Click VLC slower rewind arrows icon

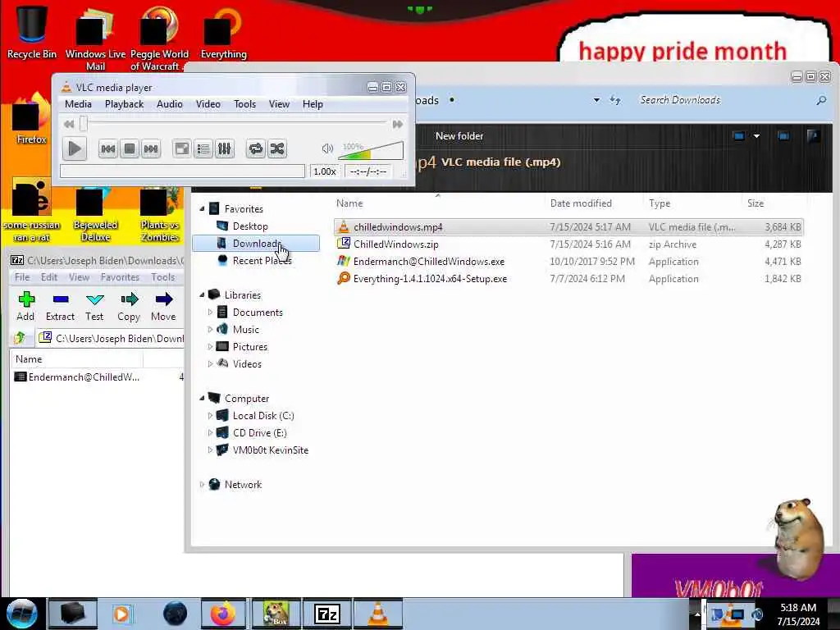point(69,125)
